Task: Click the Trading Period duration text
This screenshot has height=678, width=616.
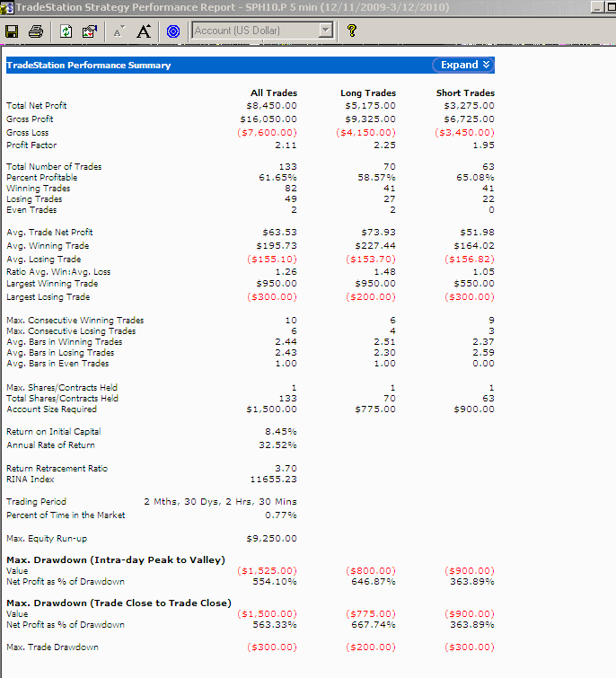Action: (x=220, y=502)
